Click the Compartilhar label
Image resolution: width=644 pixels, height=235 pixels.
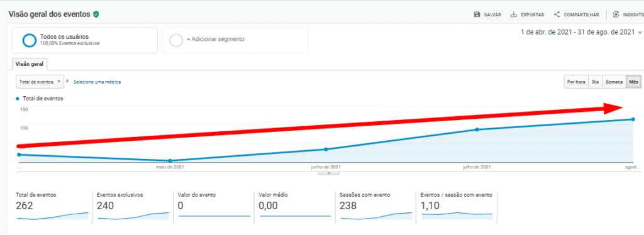tap(581, 14)
